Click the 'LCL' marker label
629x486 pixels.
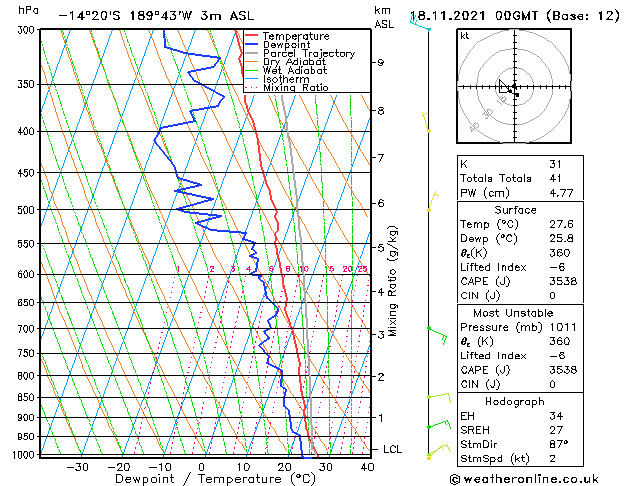392,450
